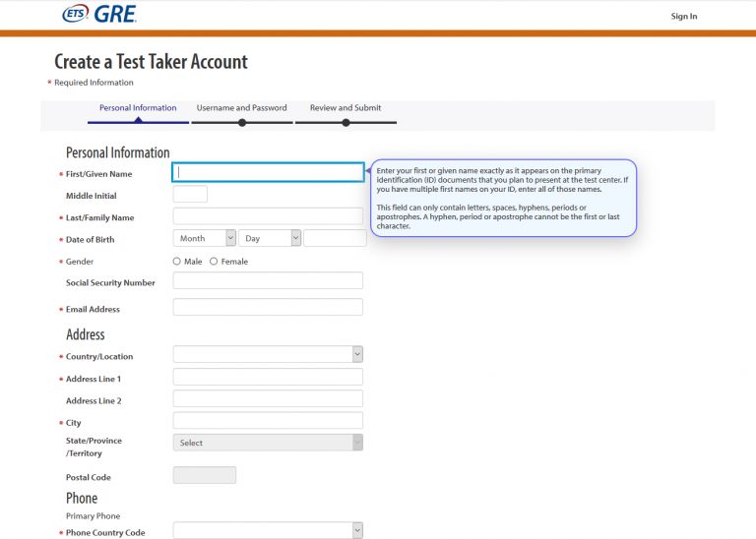Click the ETS GRE logo
The height and width of the screenshot is (539, 756).
pos(98,14)
